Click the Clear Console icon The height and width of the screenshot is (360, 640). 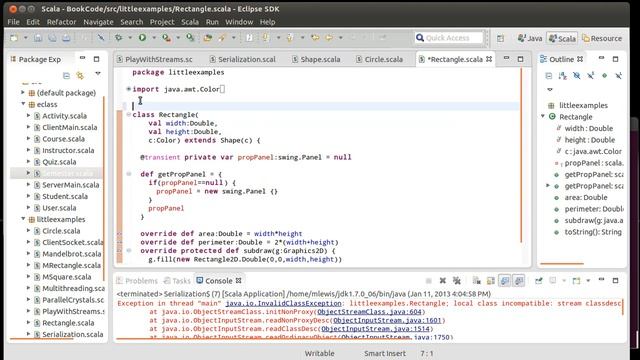pyautogui.click(x=476, y=280)
